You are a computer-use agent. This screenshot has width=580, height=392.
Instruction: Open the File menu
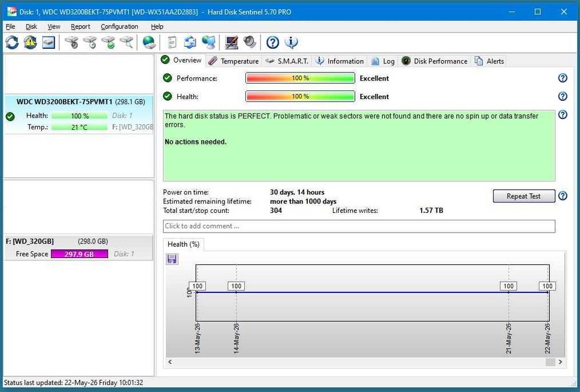pos(10,27)
